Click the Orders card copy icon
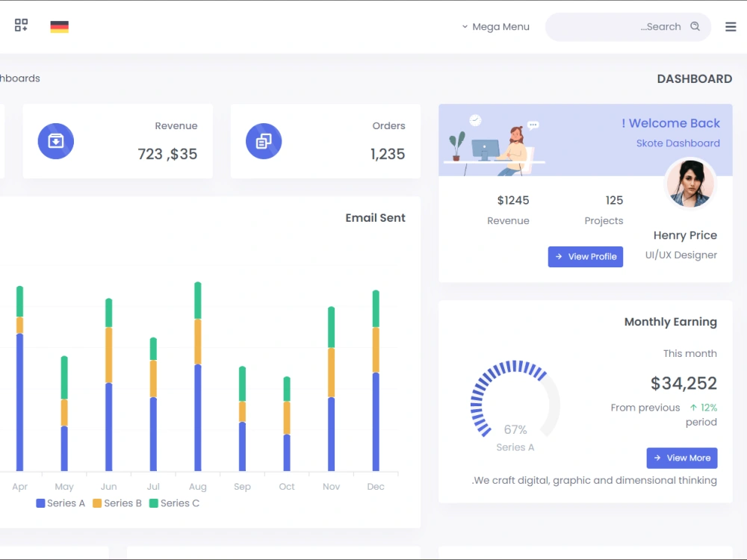747x560 pixels. 264,141
